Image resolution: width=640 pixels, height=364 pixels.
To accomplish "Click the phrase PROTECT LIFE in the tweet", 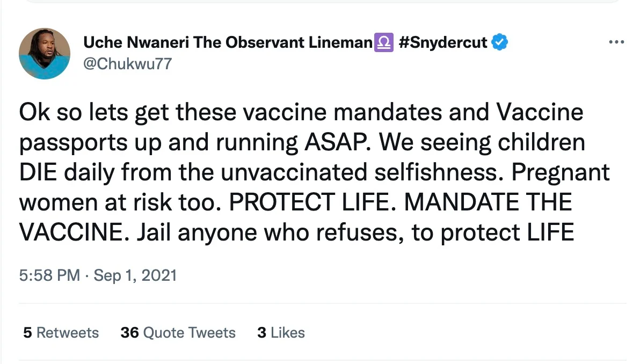I will [309, 203].
